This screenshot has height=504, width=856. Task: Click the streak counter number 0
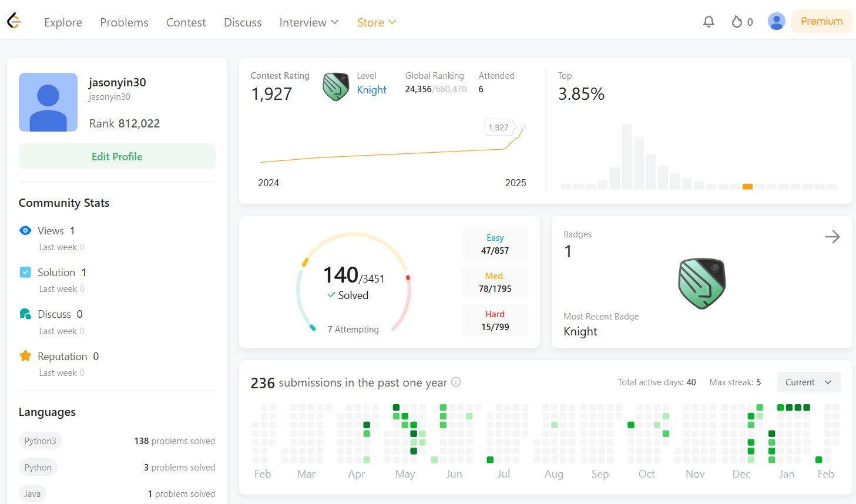750,22
